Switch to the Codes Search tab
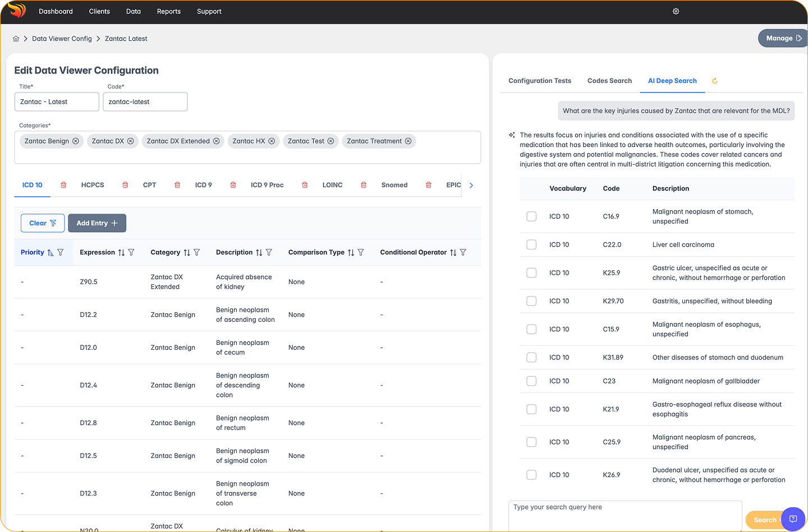Screen dimensions: 808x532 click(609, 81)
